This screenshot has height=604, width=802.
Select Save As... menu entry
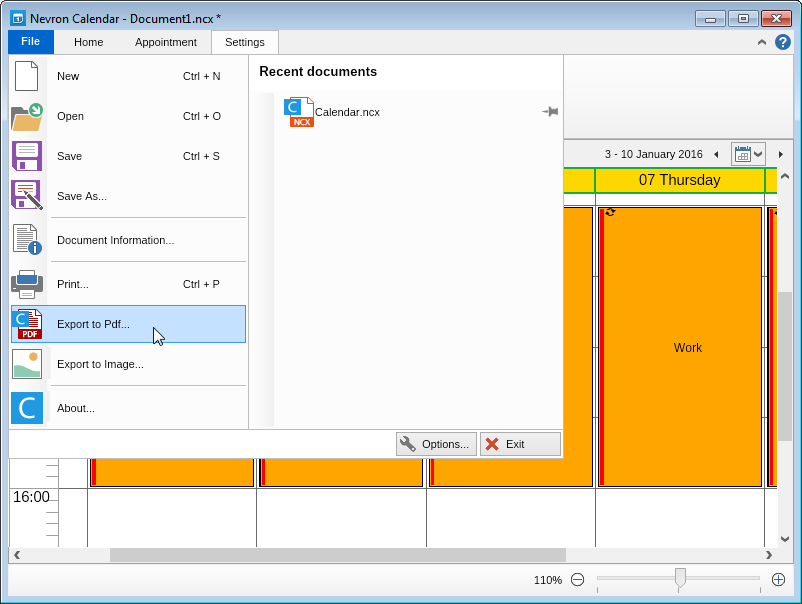(128, 196)
